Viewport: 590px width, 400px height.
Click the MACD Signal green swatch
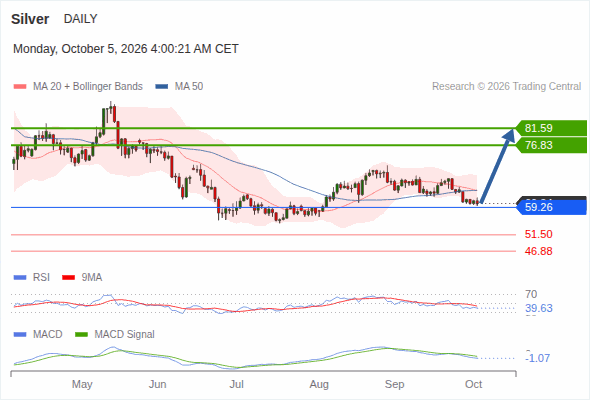81,335
